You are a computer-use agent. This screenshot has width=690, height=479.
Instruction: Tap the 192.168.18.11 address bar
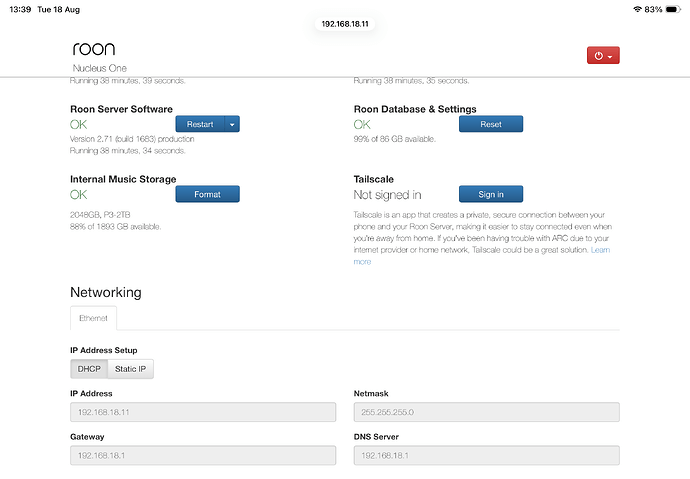[345, 24]
